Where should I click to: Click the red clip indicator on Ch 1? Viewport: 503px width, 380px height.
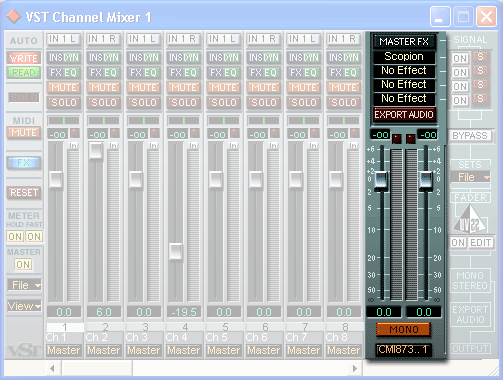(x=75, y=133)
